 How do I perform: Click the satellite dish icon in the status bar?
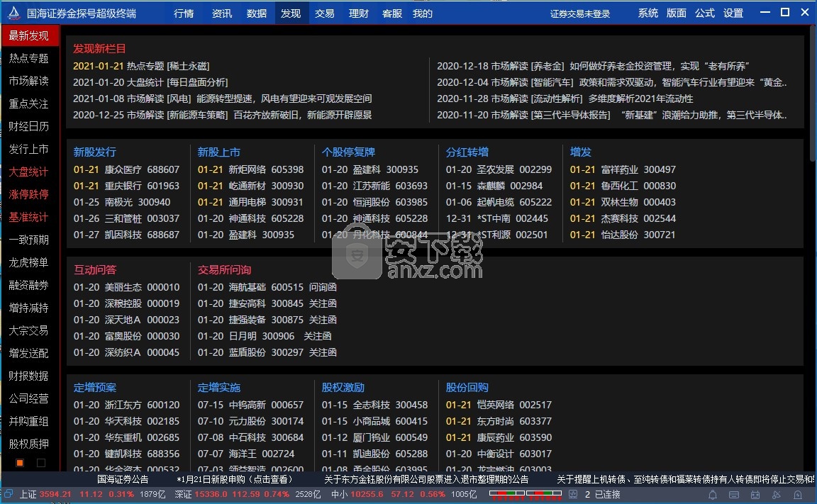[x=777, y=495]
